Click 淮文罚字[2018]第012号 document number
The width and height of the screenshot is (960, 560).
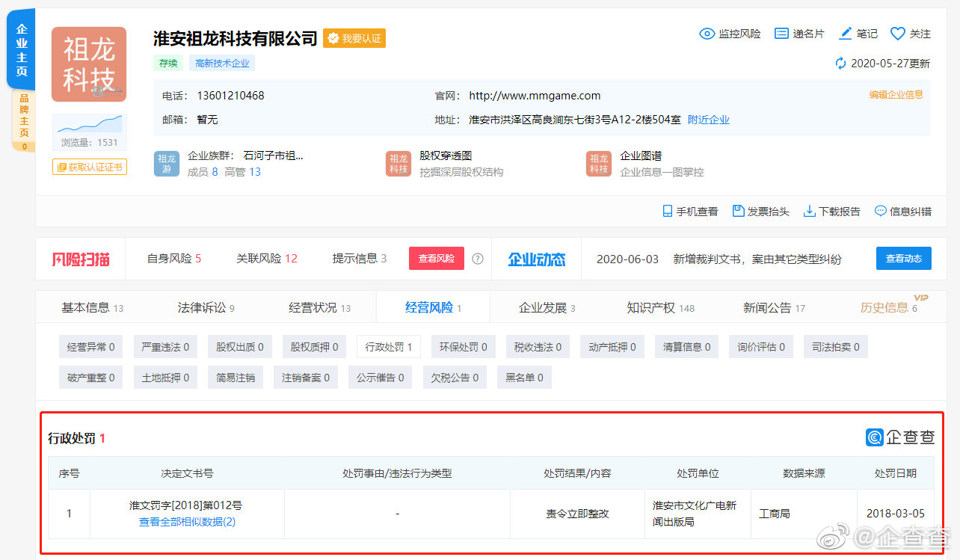click(185, 505)
